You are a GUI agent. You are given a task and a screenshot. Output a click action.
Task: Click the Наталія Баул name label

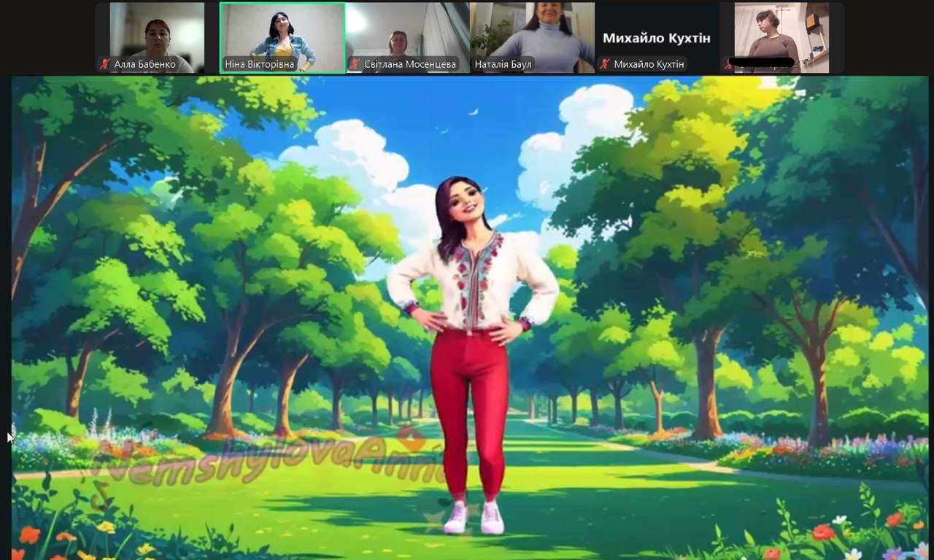click(503, 64)
